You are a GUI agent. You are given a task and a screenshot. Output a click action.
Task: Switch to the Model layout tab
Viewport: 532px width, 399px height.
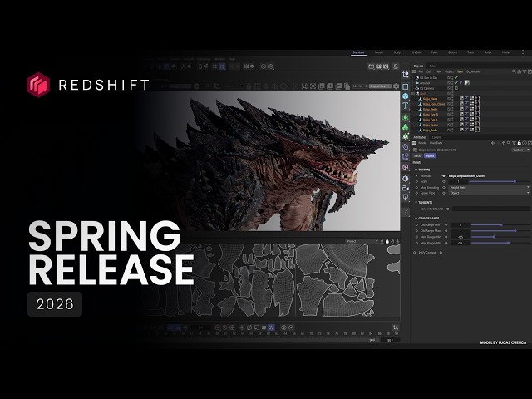point(379,52)
